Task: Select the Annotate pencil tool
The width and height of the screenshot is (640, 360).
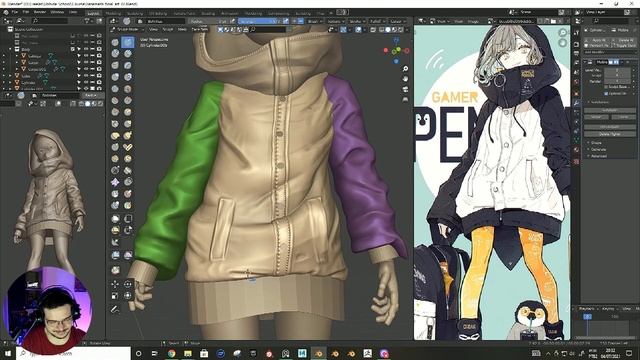Action: click(x=115, y=309)
